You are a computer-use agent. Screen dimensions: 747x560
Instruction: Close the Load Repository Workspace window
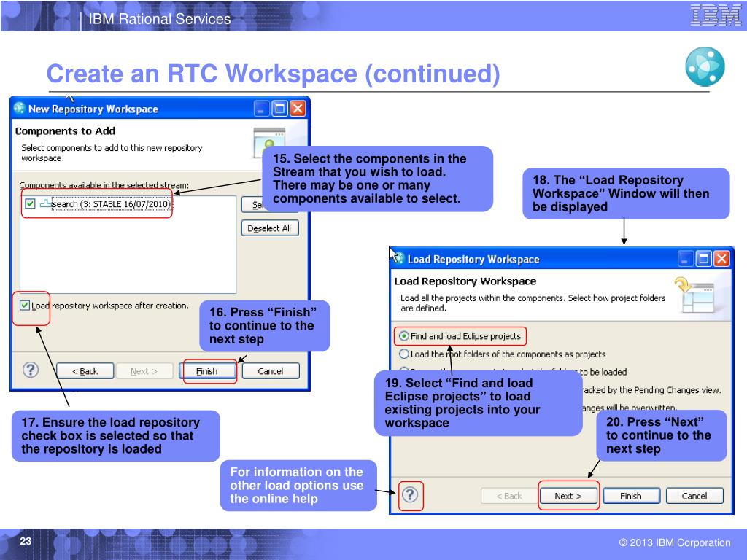pos(721,259)
